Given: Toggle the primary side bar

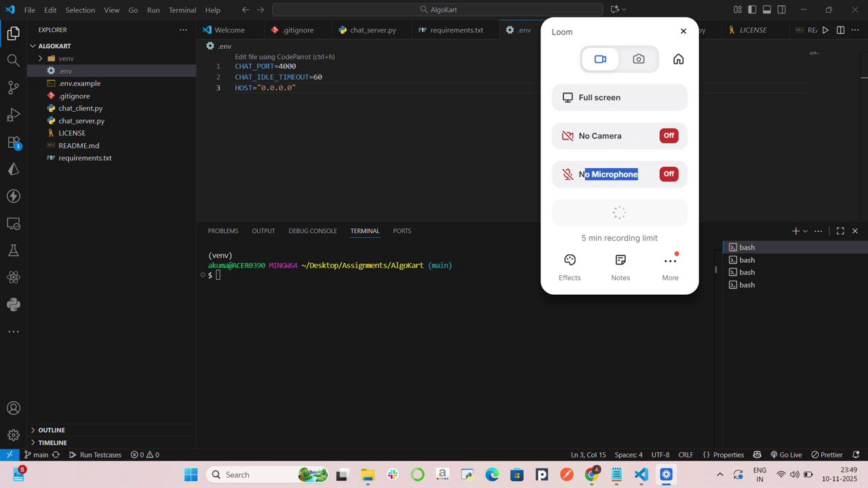Looking at the screenshot, I should pos(752,9).
